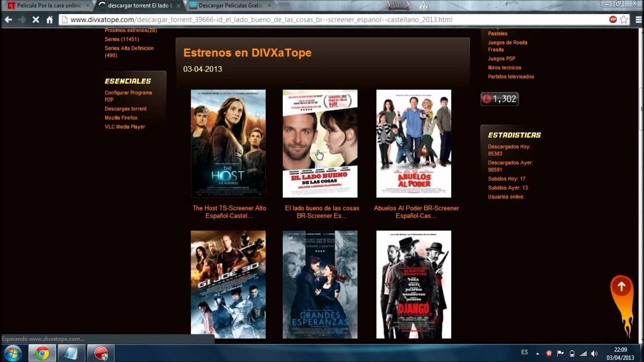Open the notepad-style app in the taskbar
The image size is (644, 362).
(71, 353)
